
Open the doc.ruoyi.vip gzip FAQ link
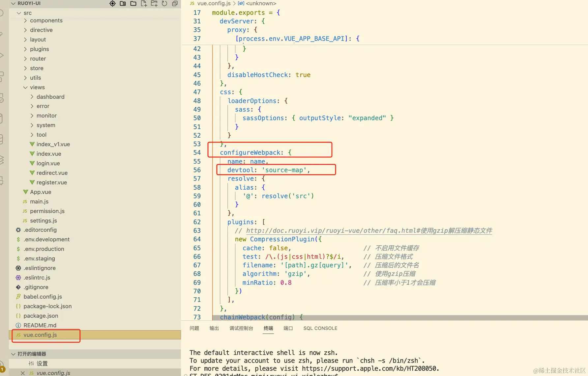pyautogui.click(x=369, y=230)
